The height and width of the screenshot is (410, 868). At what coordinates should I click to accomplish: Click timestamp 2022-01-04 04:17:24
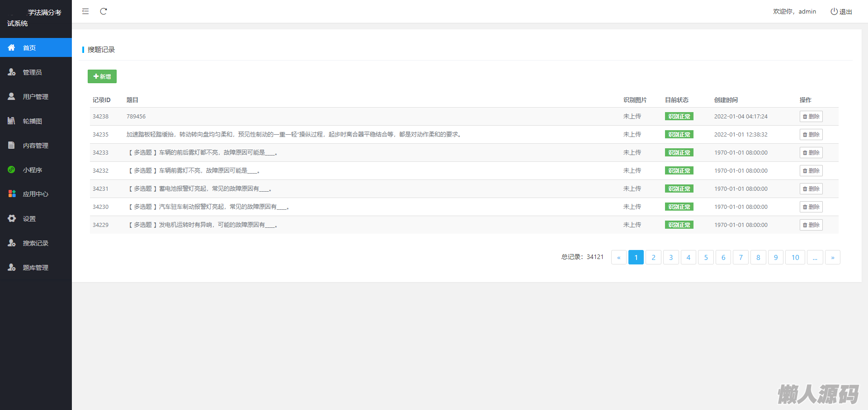(x=741, y=116)
